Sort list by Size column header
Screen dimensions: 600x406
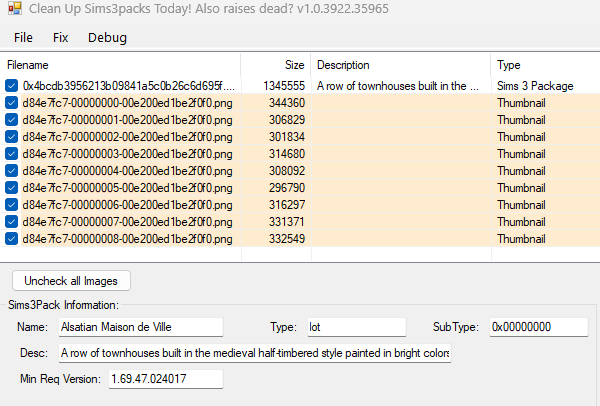pos(276,65)
